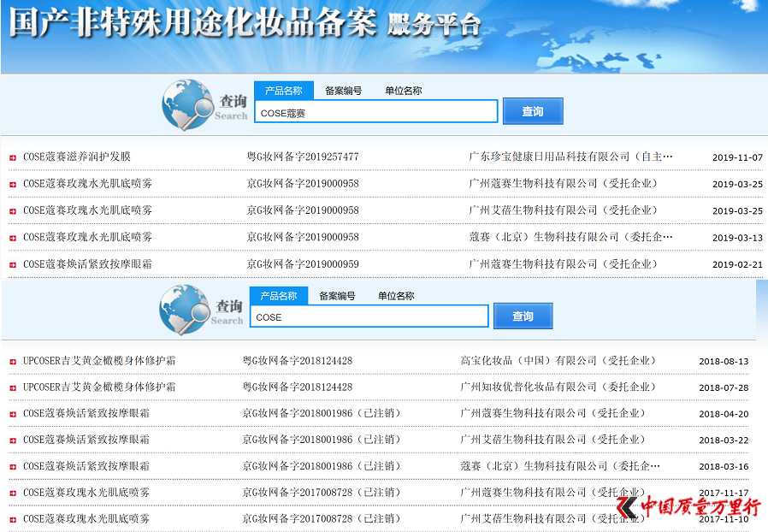
Task: Click the 查询 button next to the COSE蔻赛 query
Action: pos(533,111)
